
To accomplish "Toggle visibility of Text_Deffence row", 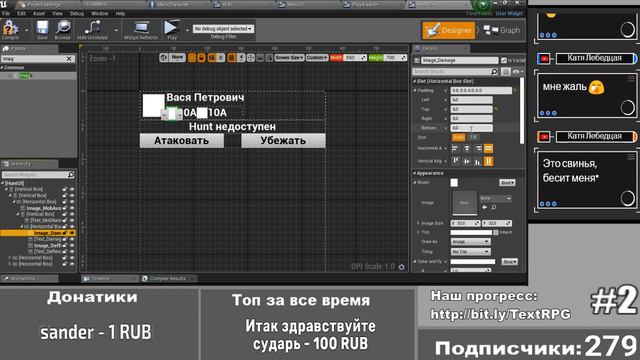I will [72, 251].
